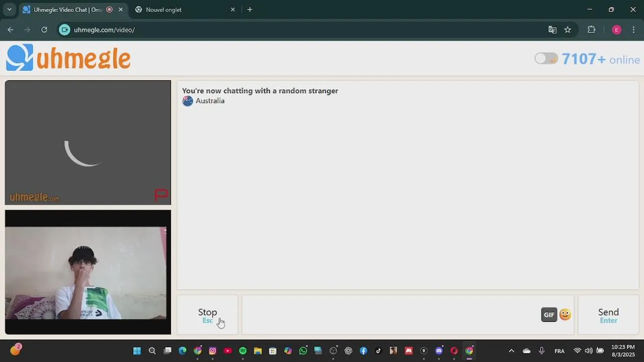
Task: Open Wi-Fi network settings
Action: point(578,351)
